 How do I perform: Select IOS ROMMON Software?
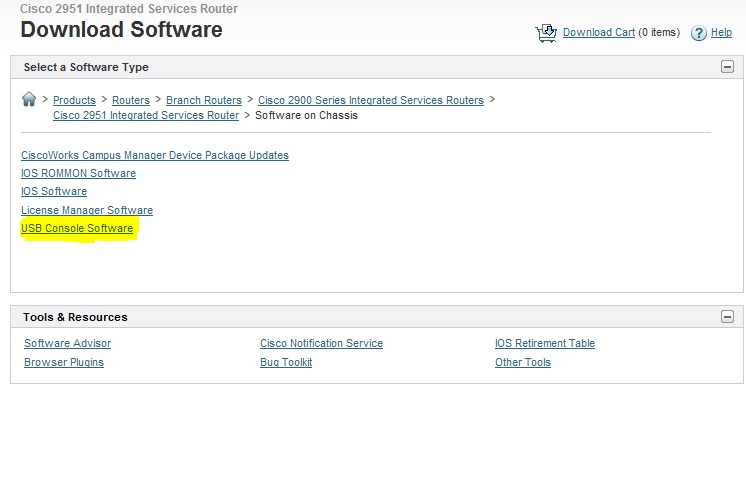pyautogui.click(x=79, y=173)
